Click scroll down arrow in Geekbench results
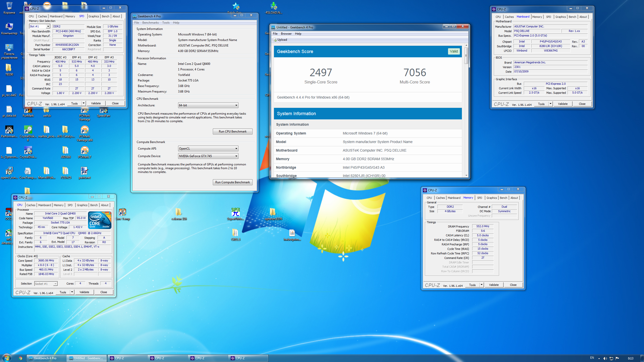Image resolution: width=644 pixels, height=362 pixels. [x=466, y=175]
